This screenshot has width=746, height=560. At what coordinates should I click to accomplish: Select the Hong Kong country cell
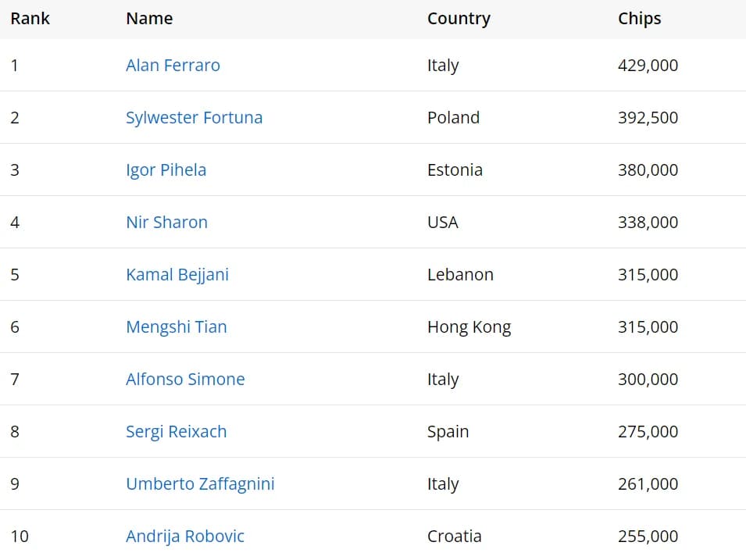coord(469,327)
